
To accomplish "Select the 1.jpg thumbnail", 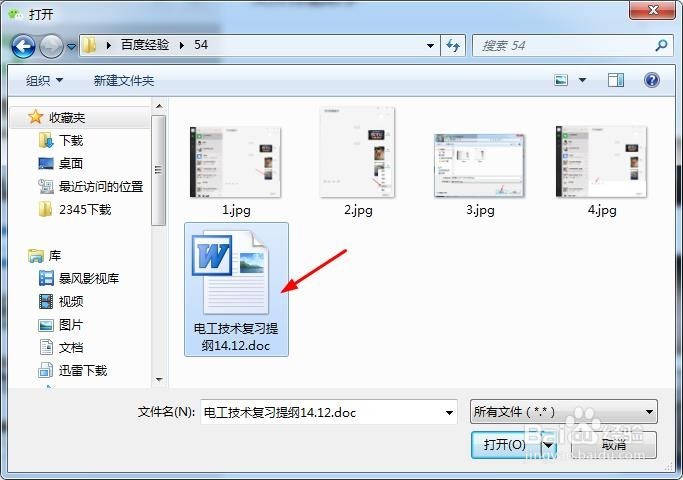I will [236, 162].
